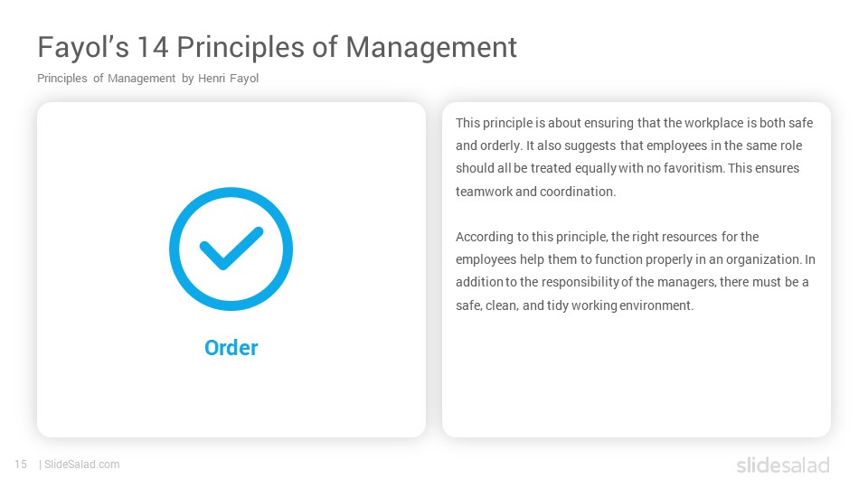Click the 'Fayol's 14 Principles of Management' title
868x488 pixels.
[x=277, y=47]
